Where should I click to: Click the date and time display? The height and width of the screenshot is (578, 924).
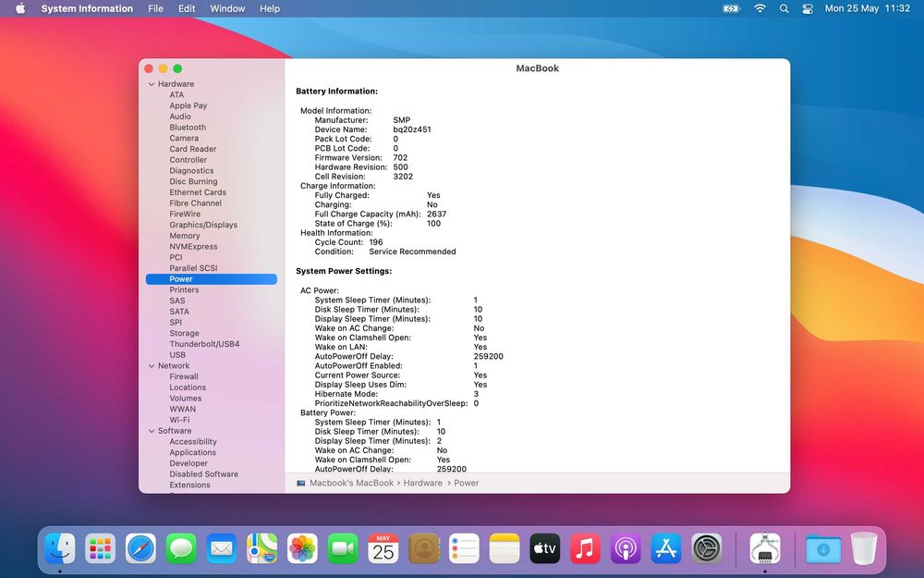point(868,8)
